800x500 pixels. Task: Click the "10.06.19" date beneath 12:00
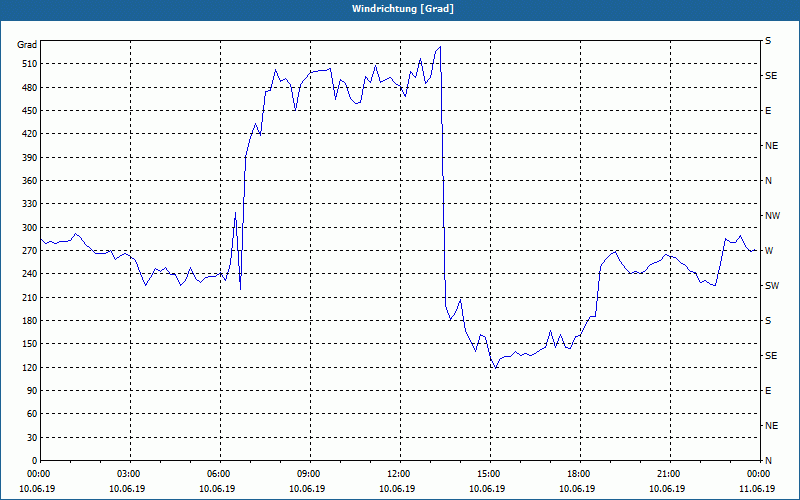click(x=397, y=489)
